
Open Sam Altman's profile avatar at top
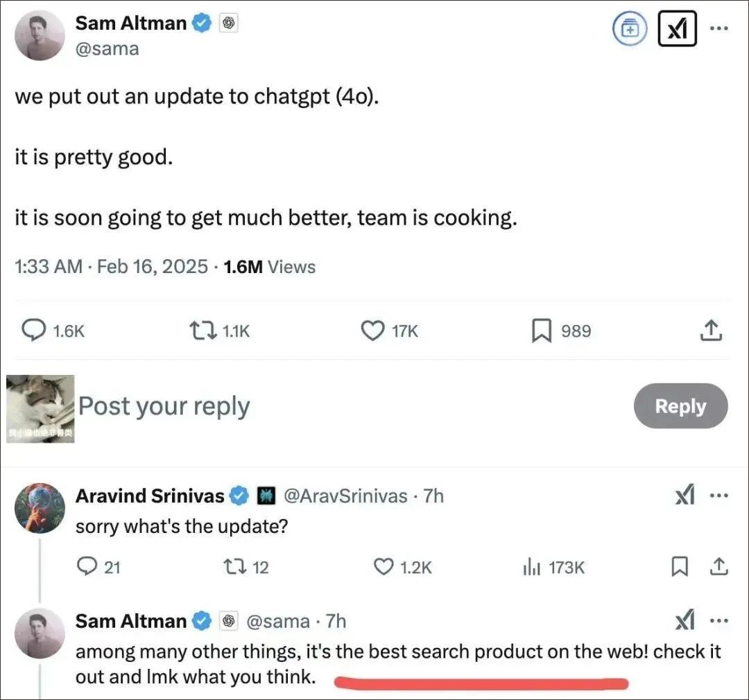tap(40, 36)
